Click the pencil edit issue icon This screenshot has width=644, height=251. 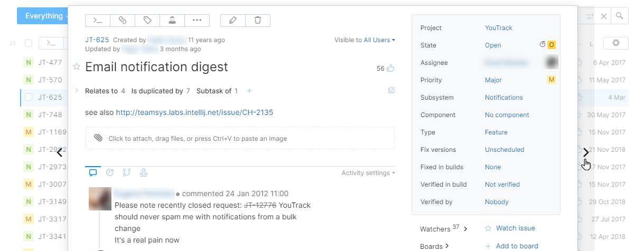click(x=233, y=21)
